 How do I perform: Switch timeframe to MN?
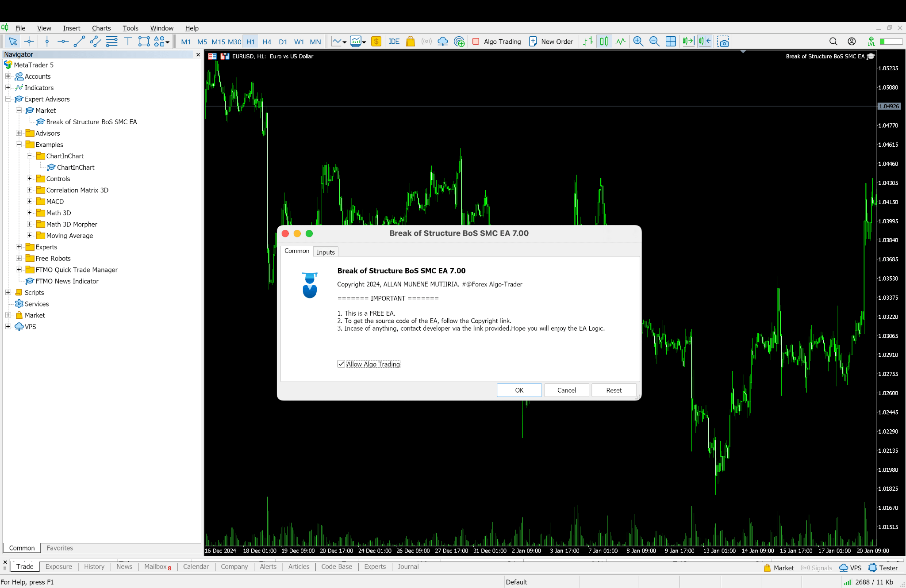(x=315, y=42)
